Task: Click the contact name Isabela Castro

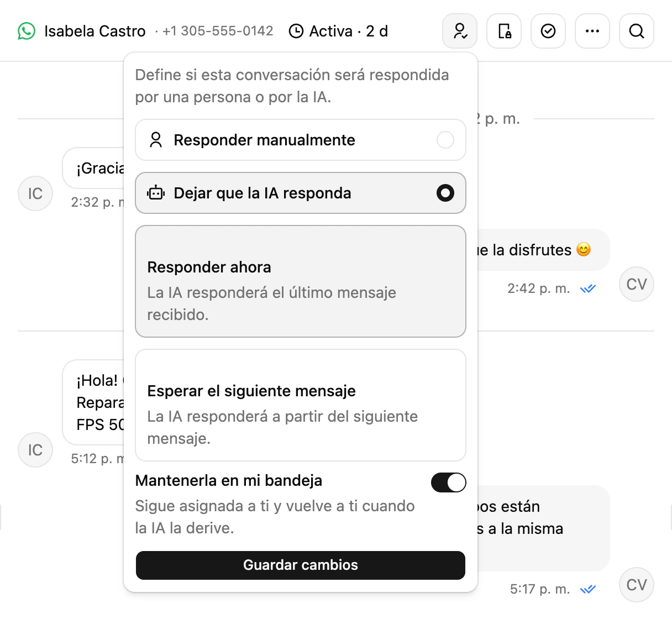Action: [x=95, y=31]
